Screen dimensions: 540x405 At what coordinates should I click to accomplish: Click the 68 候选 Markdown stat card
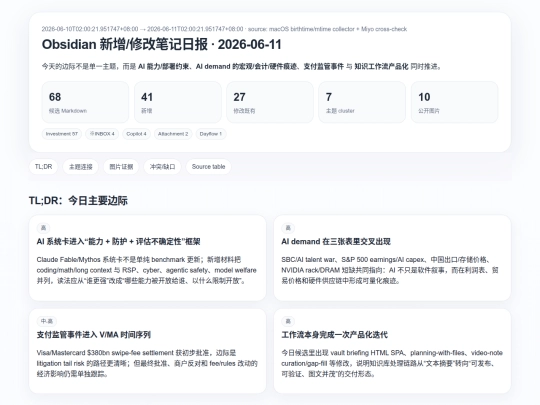(x=85, y=102)
